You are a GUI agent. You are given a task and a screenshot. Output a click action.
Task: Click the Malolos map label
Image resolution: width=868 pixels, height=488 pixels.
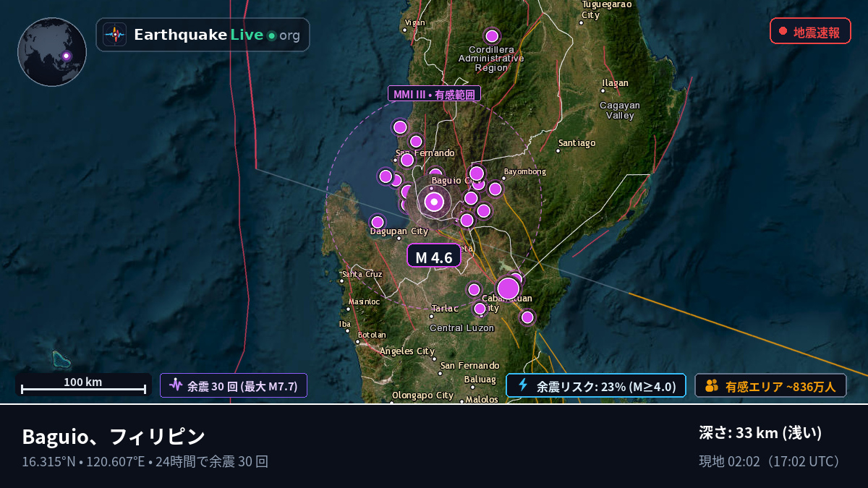point(482,399)
